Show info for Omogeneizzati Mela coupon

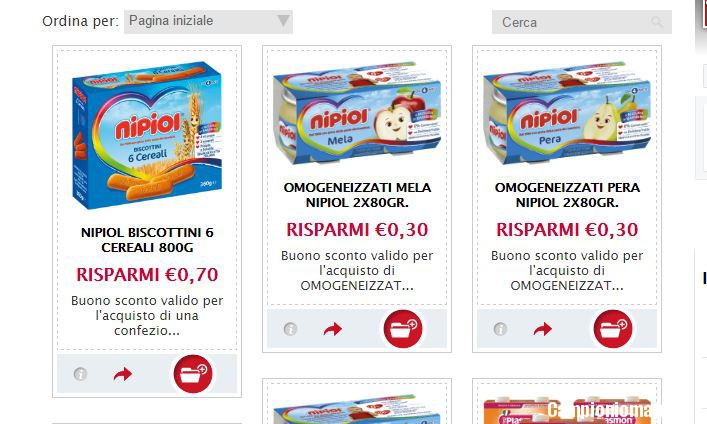pos(290,329)
